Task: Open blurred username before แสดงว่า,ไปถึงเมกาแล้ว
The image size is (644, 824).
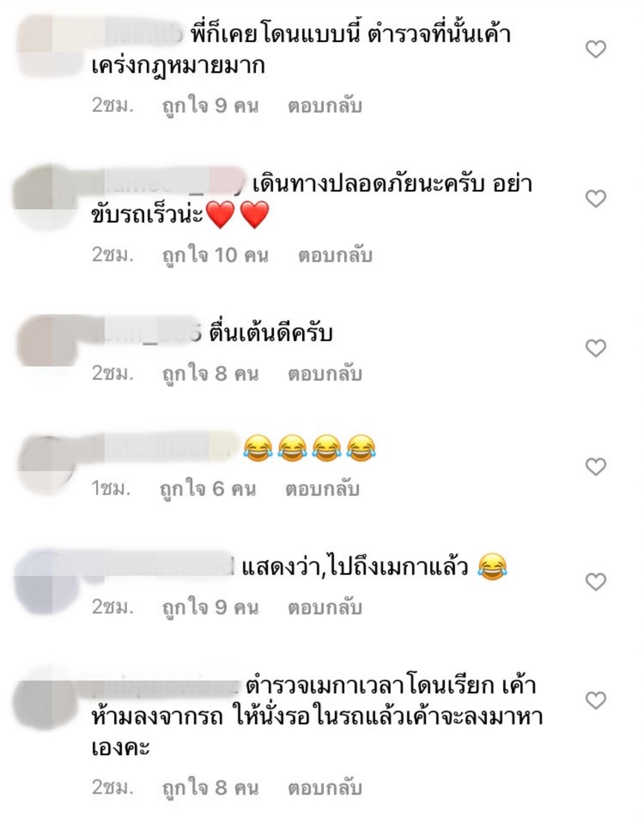Action: pyautogui.click(x=164, y=567)
